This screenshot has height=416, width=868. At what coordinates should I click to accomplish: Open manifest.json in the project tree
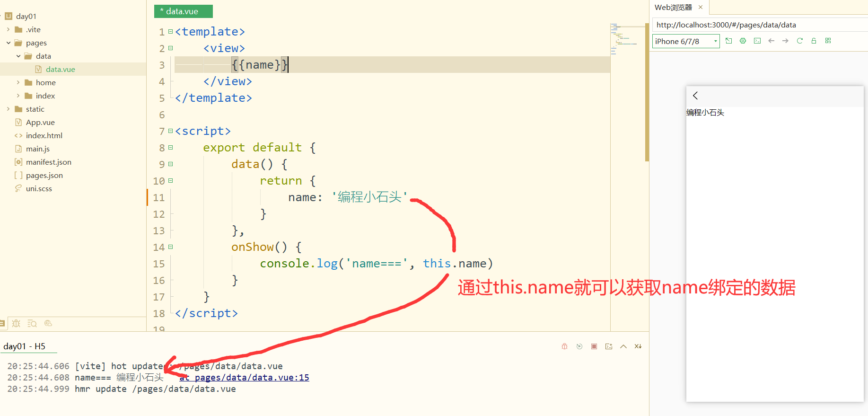(49, 162)
